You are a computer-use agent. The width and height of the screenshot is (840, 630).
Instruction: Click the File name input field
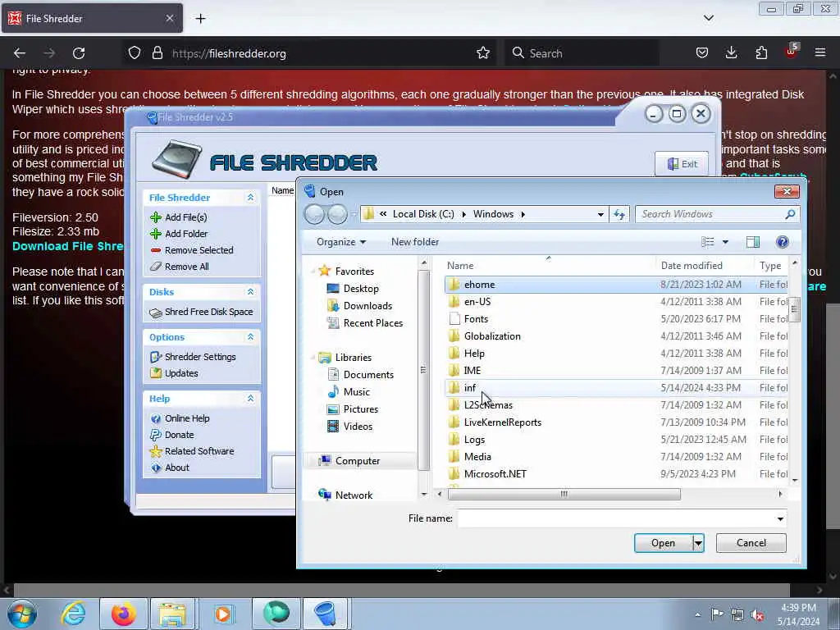pyautogui.click(x=616, y=518)
